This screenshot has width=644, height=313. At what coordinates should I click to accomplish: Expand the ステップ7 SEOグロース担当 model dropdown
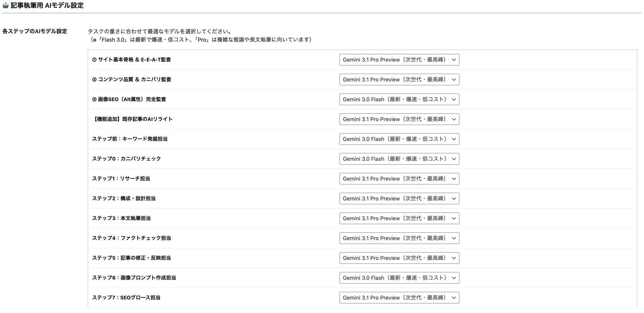pyautogui.click(x=399, y=298)
